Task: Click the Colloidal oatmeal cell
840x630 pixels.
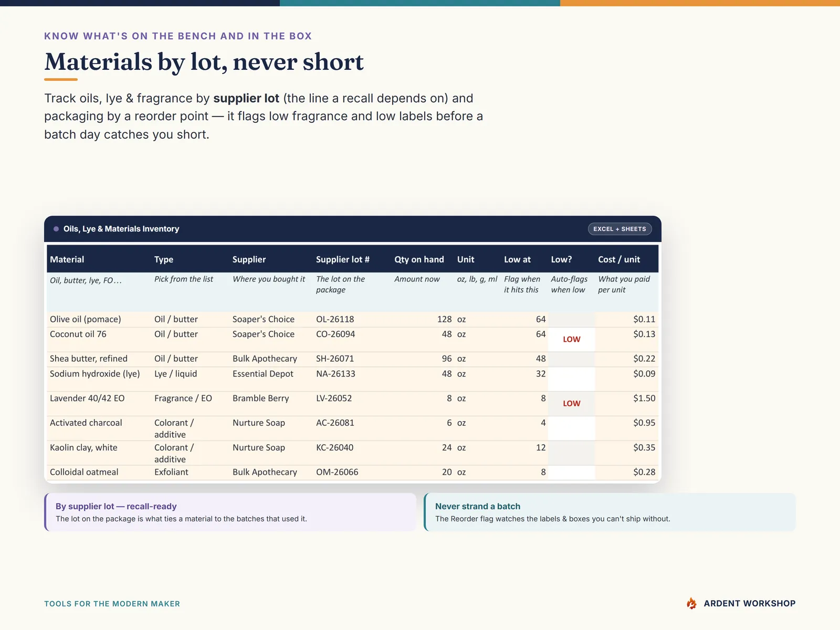Action: [84, 472]
